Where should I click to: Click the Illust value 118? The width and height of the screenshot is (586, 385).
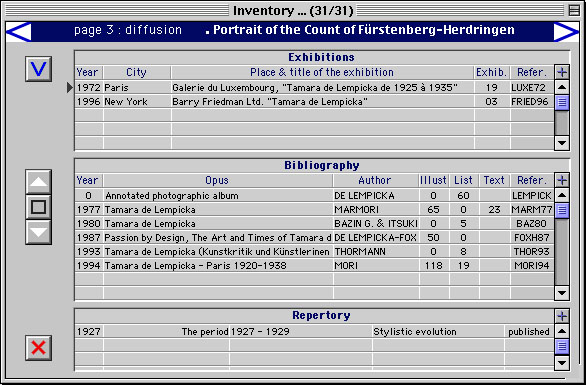(x=434, y=265)
